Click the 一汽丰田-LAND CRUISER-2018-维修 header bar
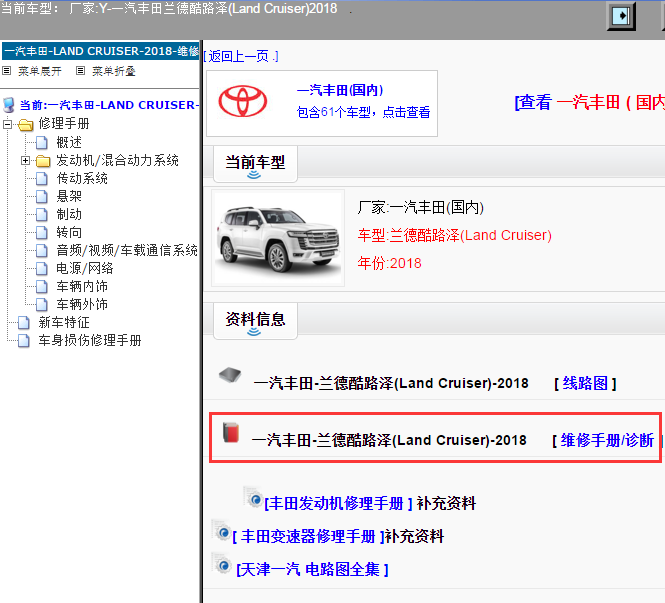Viewport: 665px width, 603px height. (101, 51)
